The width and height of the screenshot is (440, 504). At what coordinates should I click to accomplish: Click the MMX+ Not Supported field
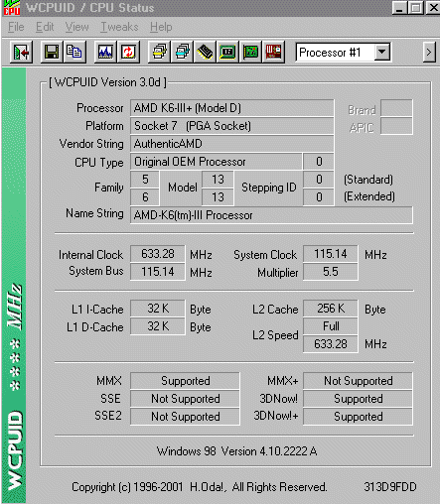(358, 381)
